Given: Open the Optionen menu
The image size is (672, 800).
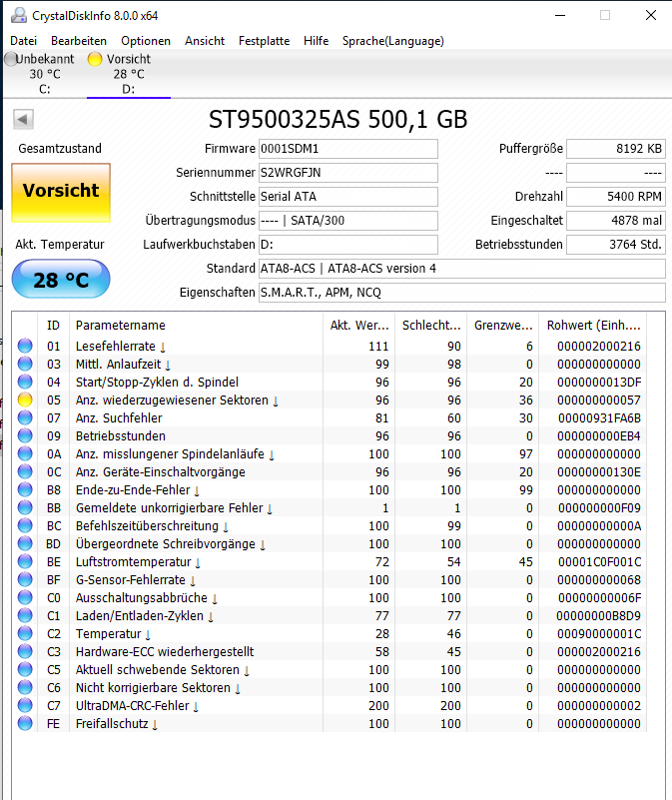Looking at the screenshot, I should click(146, 41).
